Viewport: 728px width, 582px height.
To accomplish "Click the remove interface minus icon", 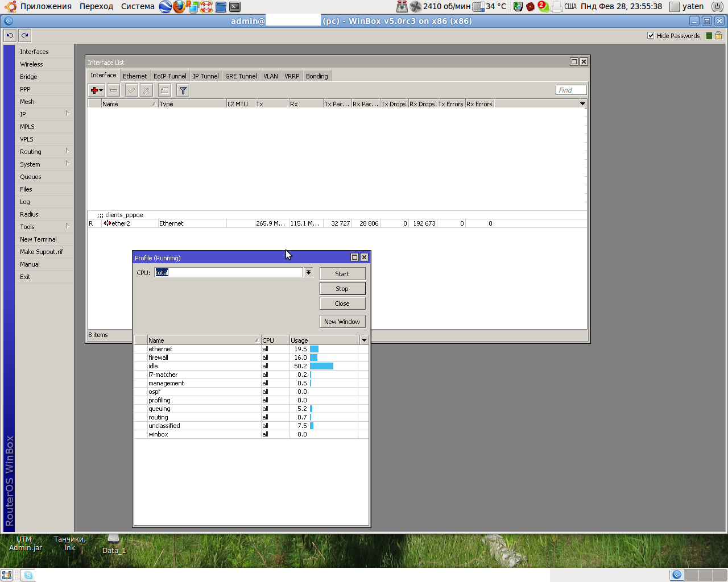I will 114,90.
